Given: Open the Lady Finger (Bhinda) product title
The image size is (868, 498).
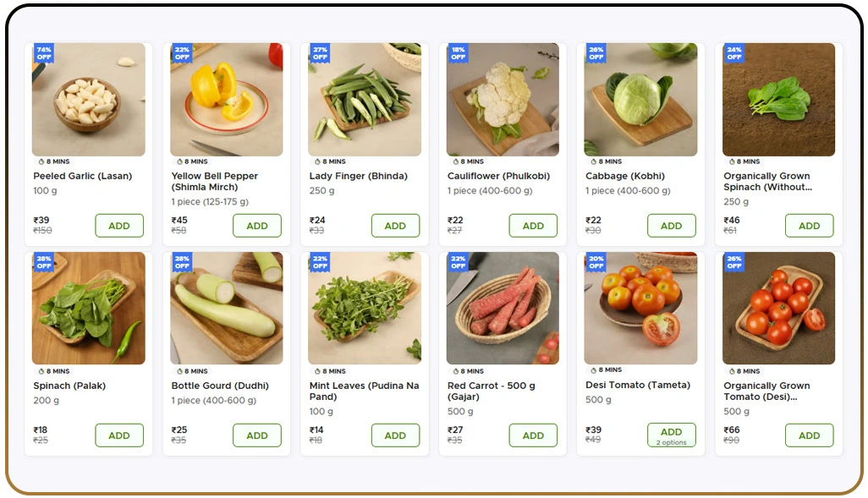Looking at the screenshot, I should click(x=359, y=176).
